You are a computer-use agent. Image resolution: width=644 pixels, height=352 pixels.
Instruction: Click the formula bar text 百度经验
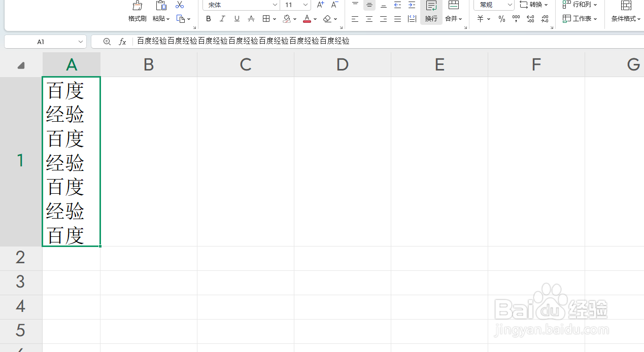pos(243,41)
